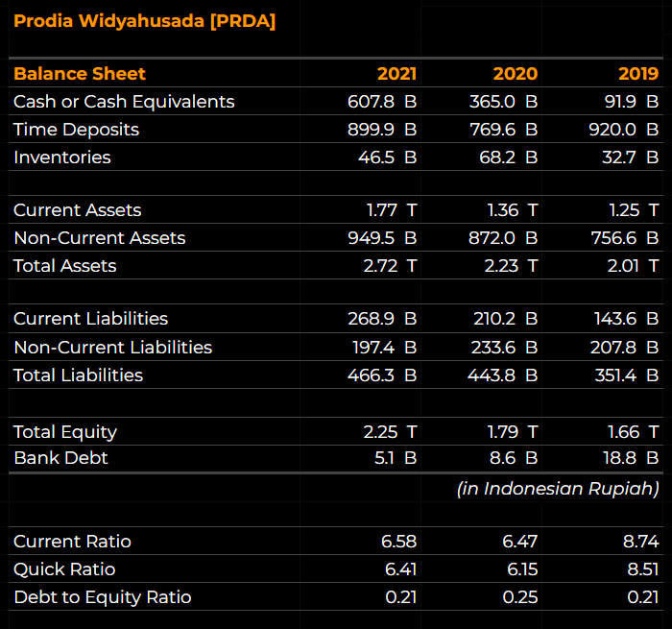Viewport: 672px width, 629px height.
Task: Click the 949.5 B non-current assets value
Action: (x=382, y=238)
